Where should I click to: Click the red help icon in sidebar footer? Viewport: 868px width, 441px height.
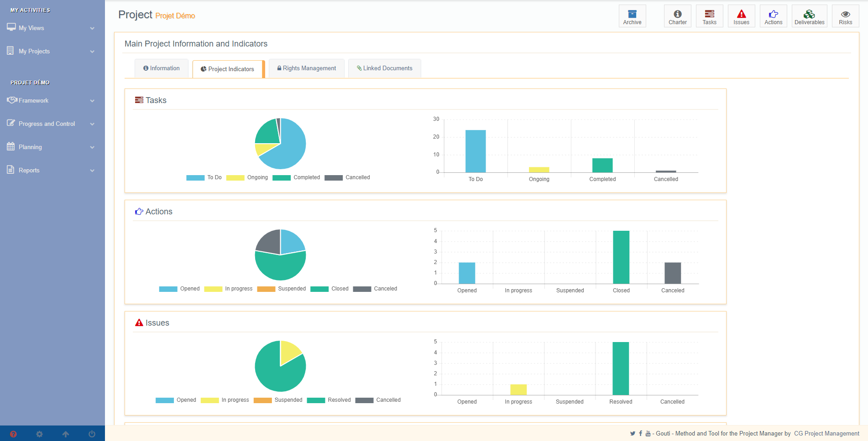click(13, 434)
